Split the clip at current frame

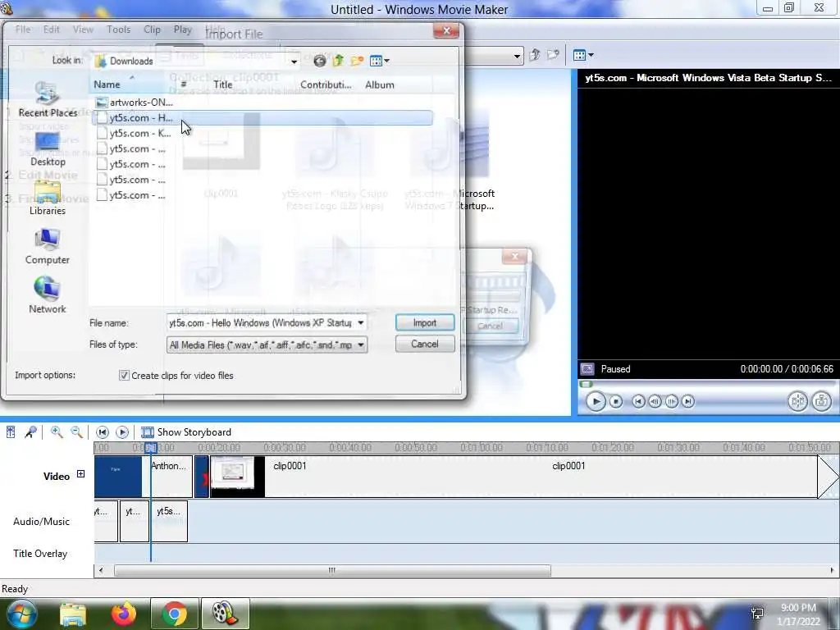pos(797,401)
